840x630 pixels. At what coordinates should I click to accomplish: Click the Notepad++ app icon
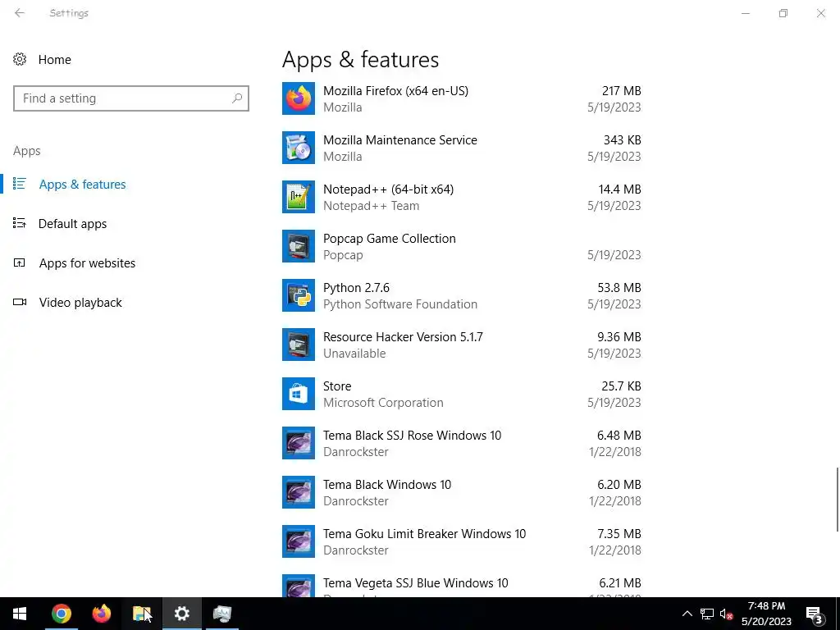299,197
